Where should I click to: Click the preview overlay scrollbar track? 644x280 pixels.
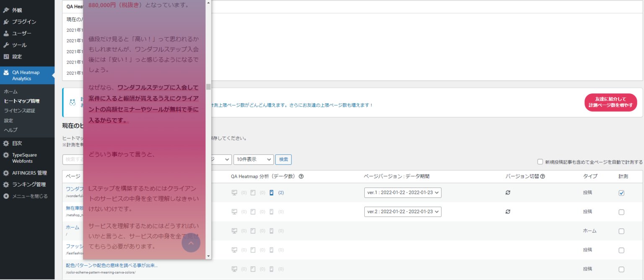pyautogui.click(x=208, y=167)
